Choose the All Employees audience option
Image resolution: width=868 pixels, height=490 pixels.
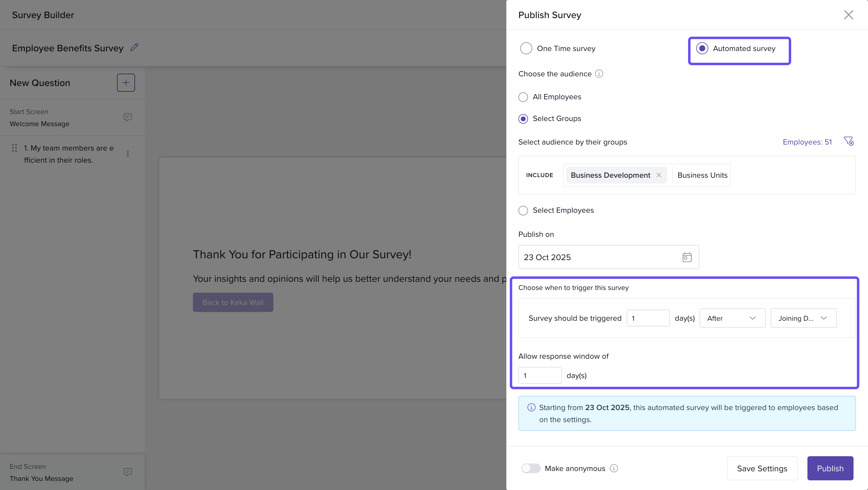pos(523,97)
